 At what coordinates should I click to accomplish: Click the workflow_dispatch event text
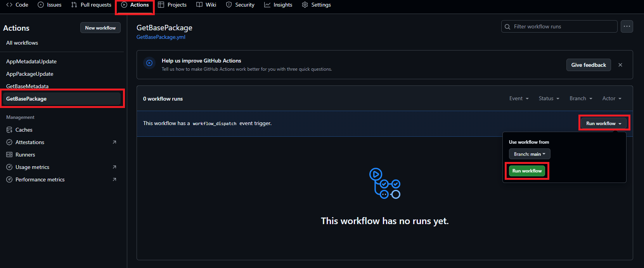[215, 124]
